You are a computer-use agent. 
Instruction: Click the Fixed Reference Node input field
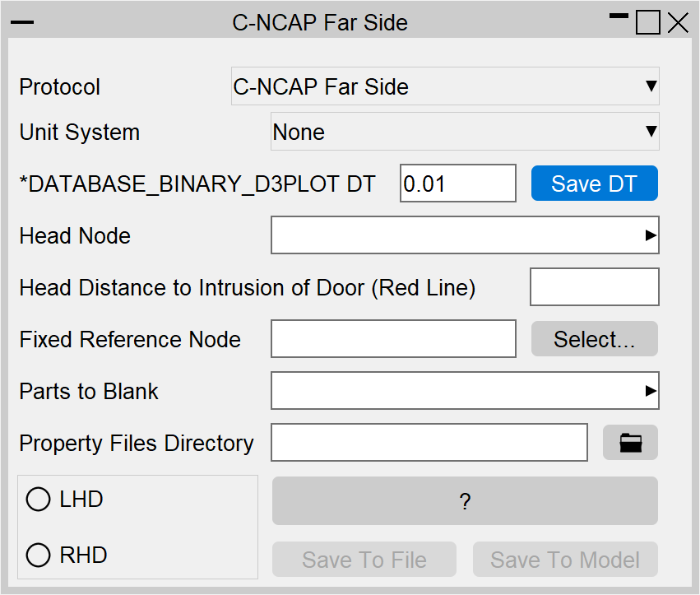393,338
